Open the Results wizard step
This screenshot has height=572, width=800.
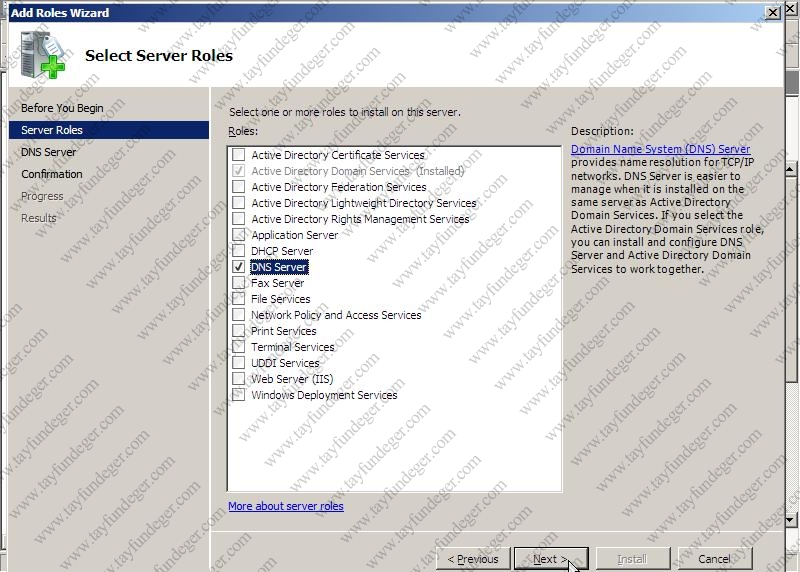click(x=39, y=218)
